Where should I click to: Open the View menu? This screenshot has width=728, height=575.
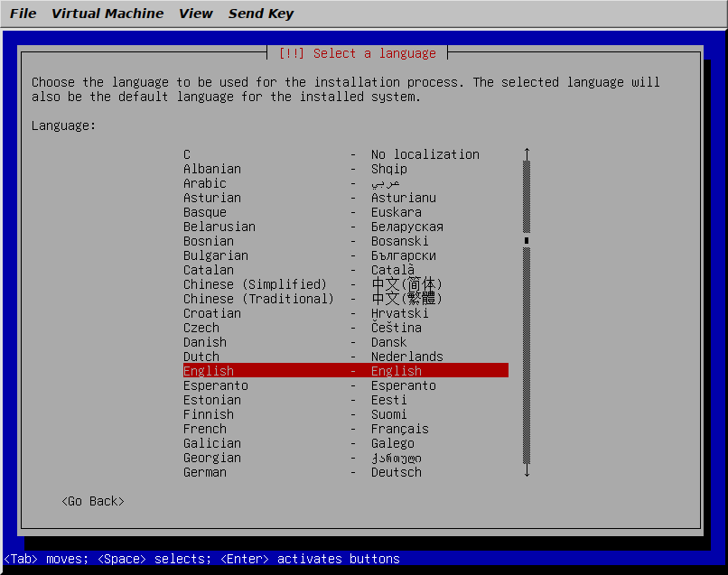coord(195,13)
